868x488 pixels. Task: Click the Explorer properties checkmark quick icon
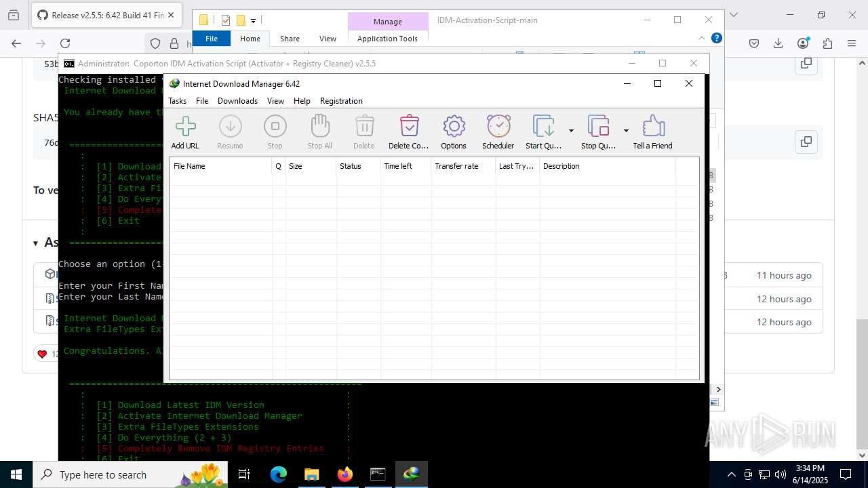(x=226, y=20)
